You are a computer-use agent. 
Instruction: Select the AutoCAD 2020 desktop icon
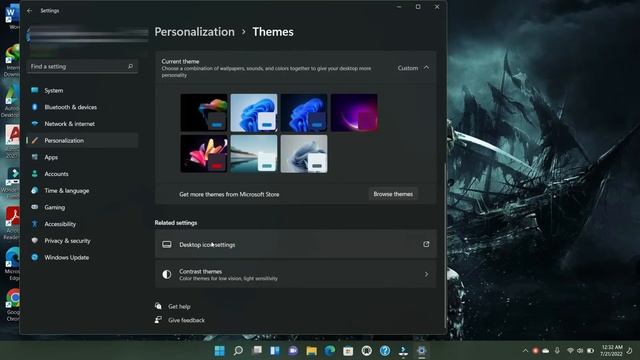pyautogui.click(x=11, y=141)
